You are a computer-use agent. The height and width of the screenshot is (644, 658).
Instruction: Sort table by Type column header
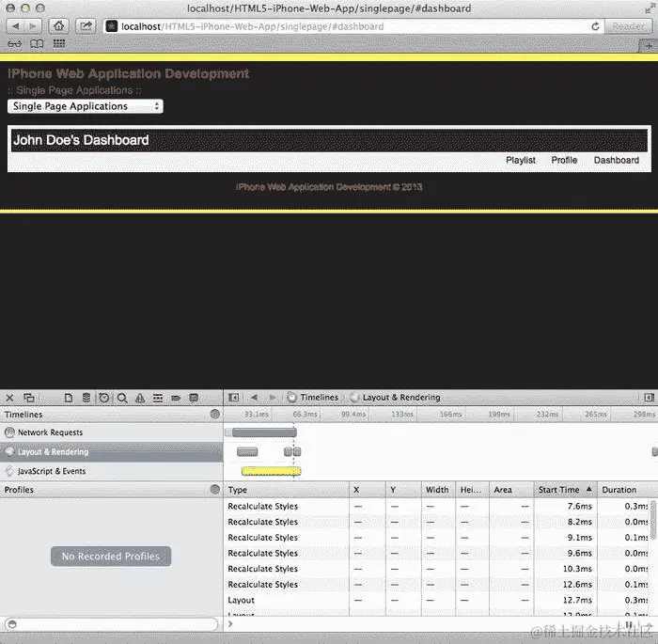[287, 490]
